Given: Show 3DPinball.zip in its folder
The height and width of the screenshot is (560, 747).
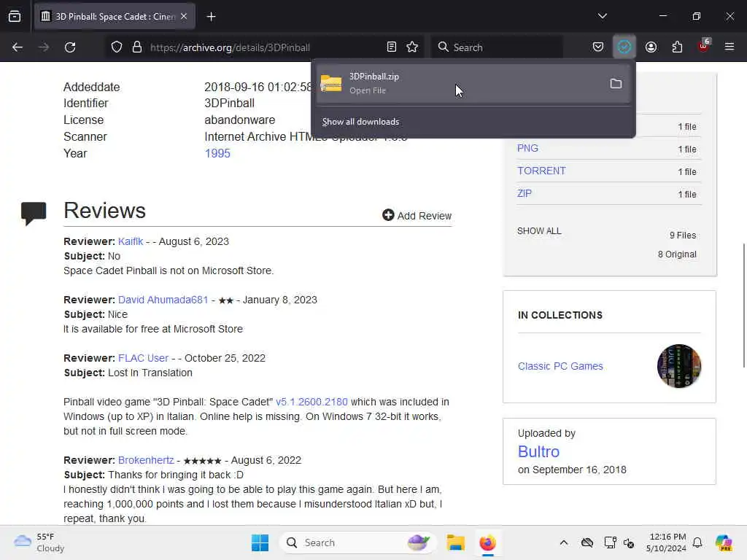Looking at the screenshot, I should click(x=616, y=84).
